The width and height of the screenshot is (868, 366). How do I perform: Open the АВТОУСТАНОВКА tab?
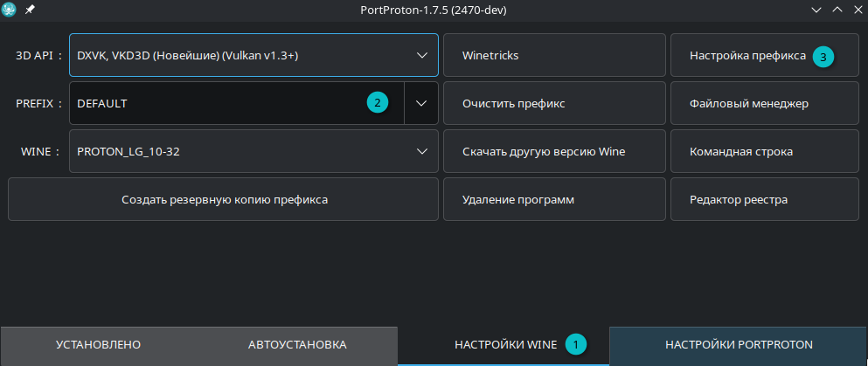pos(297,344)
